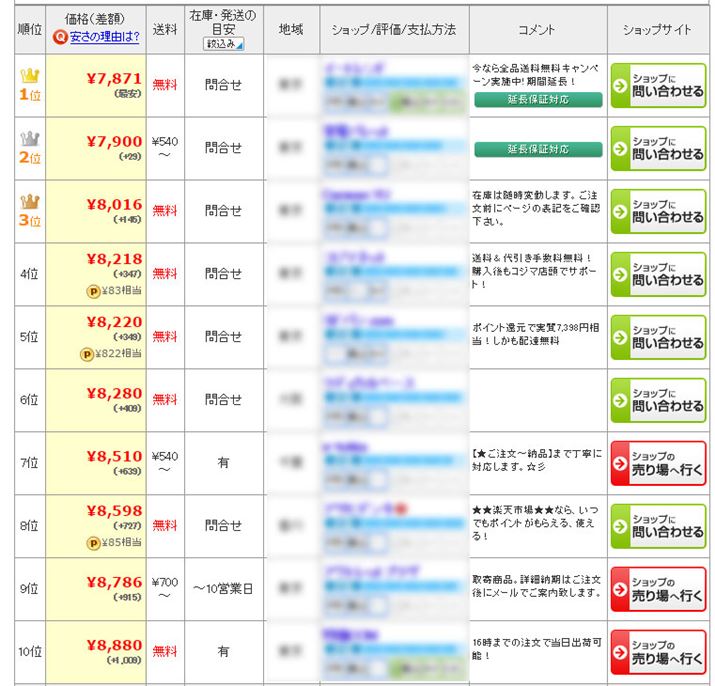Click the silver crown icon for 2位
This screenshot has width=715, height=686.
click(x=28, y=138)
